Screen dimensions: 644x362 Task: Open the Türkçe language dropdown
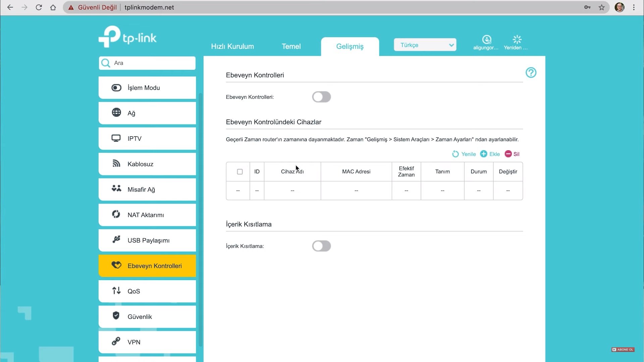point(425,45)
